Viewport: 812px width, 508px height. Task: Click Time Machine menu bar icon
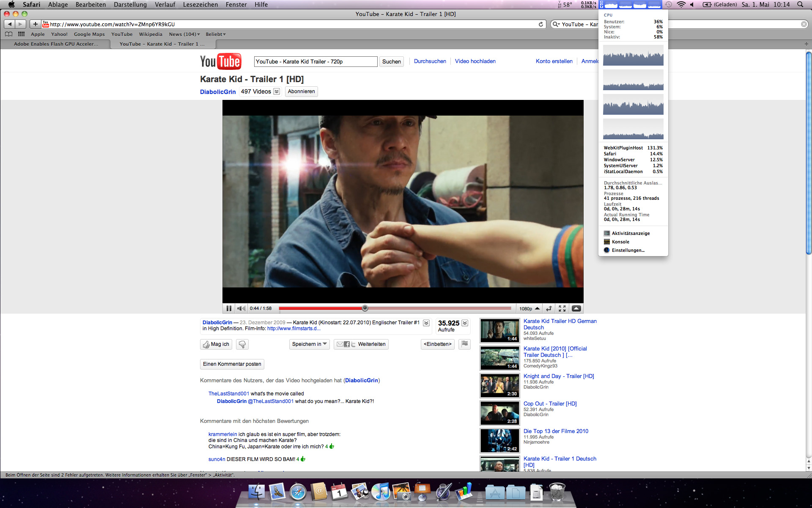click(668, 5)
